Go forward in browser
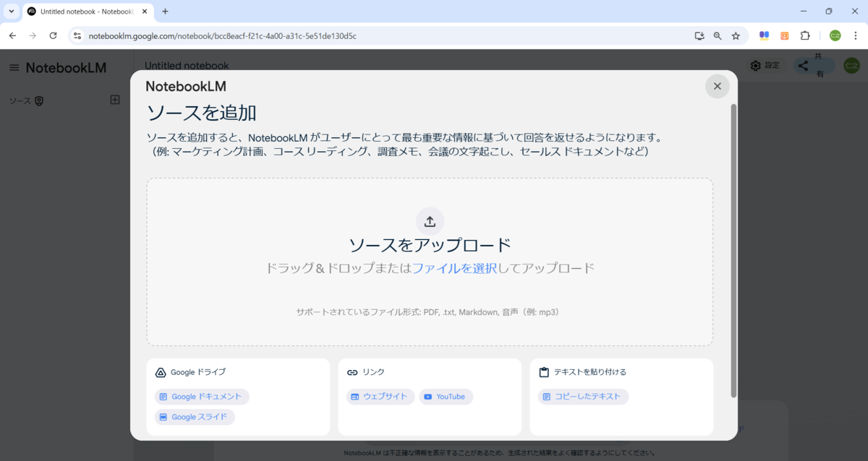This screenshot has height=461, width=868. tap(33, 35)
